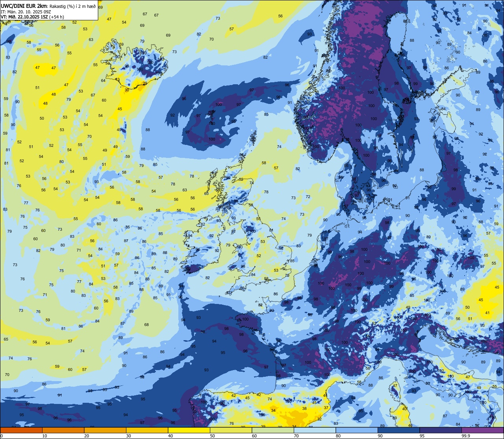Click the legend scale label "99.9"

[x=466, y=436]
